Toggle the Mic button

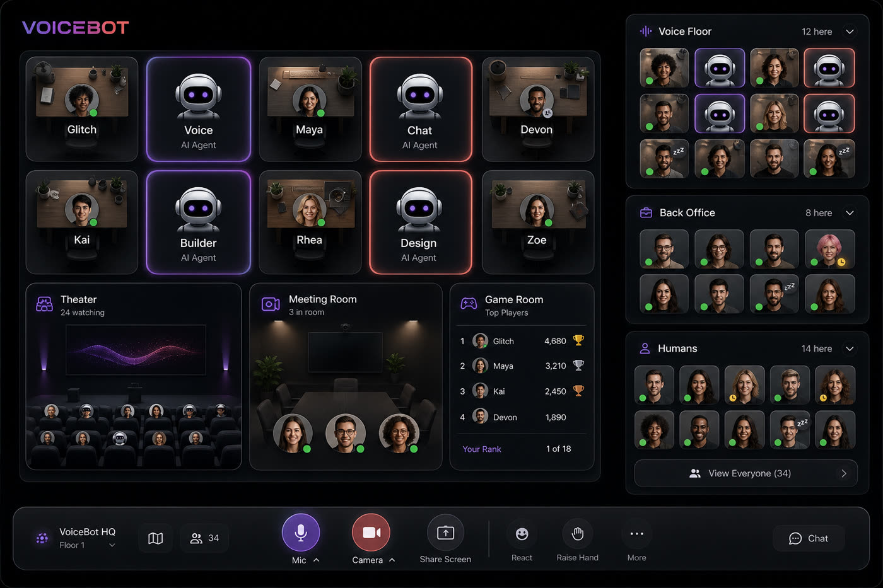click(x=301, y=533)
